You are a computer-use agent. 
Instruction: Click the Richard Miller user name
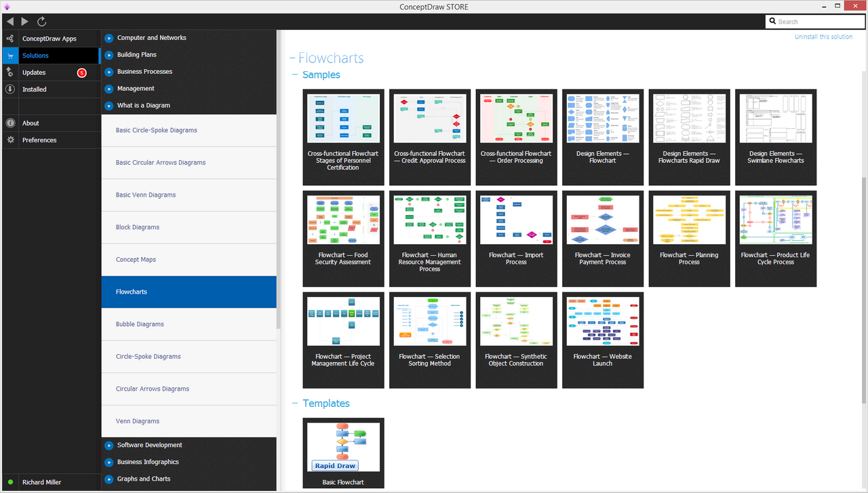coord(41,482)
